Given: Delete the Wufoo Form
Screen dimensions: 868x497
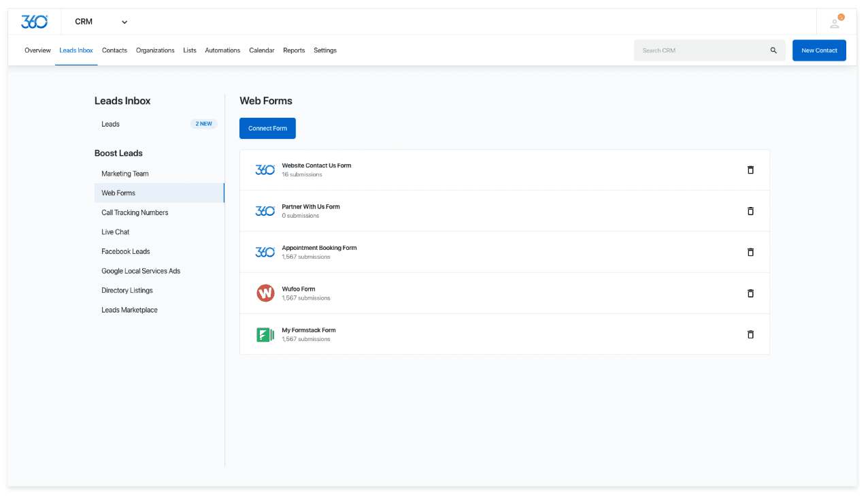Looking at the screenshot, I should (x=750, y=293).
